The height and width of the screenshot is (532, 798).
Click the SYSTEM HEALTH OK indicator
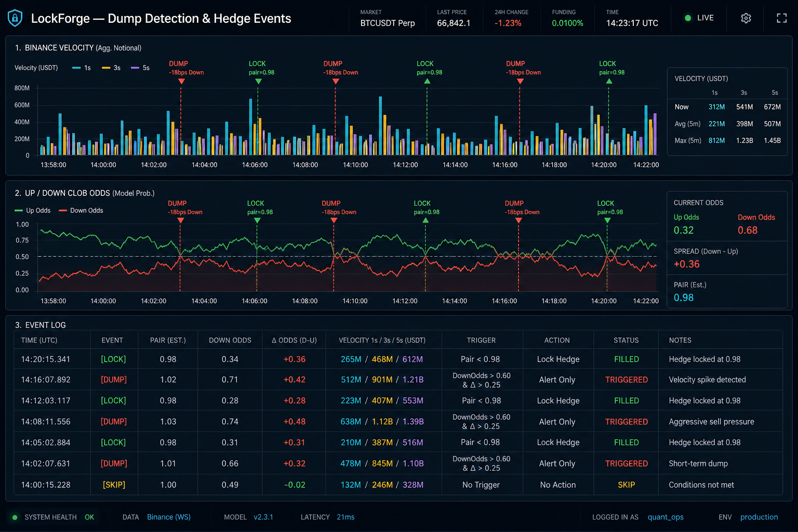pos(53,517)
